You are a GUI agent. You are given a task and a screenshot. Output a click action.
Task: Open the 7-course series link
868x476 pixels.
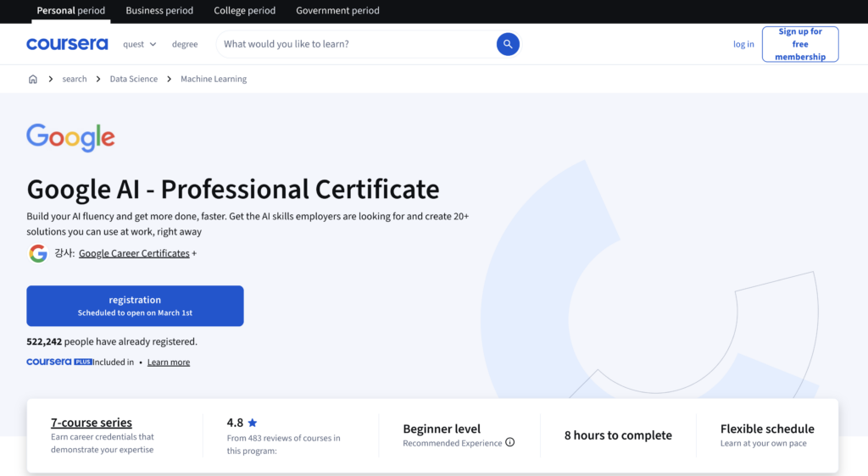click(92, 423)
